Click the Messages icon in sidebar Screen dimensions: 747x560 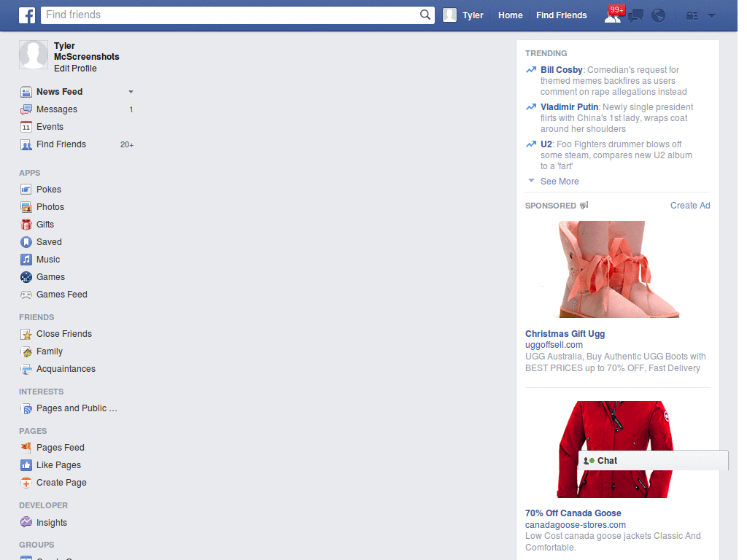(26, 109)
